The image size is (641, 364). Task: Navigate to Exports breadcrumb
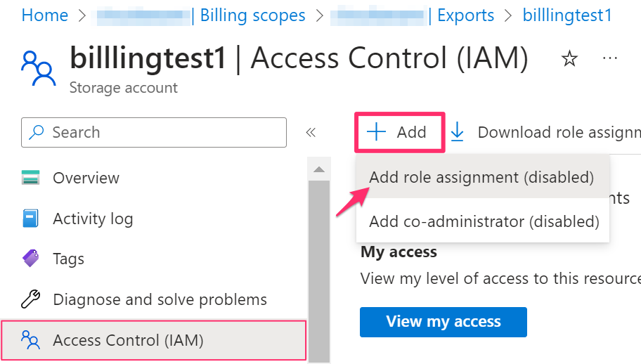click(465, 15)
